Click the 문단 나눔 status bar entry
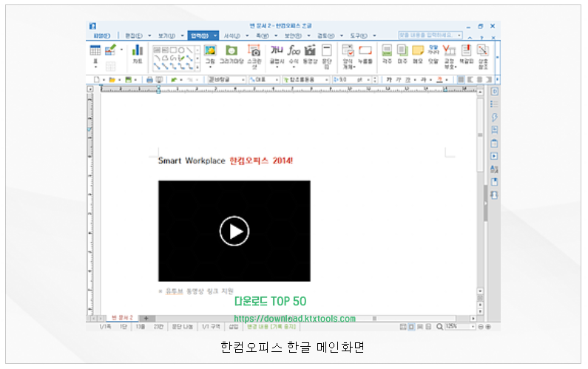This screenshot has height=369, width=588. (182, 327)
